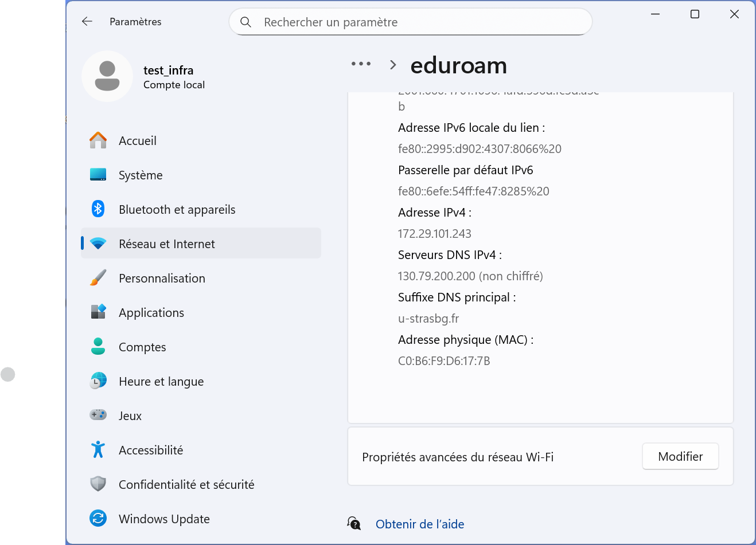This screenshot has width=756, height=545.
Task: Go back using the back arrow
Action: [87, 22]
